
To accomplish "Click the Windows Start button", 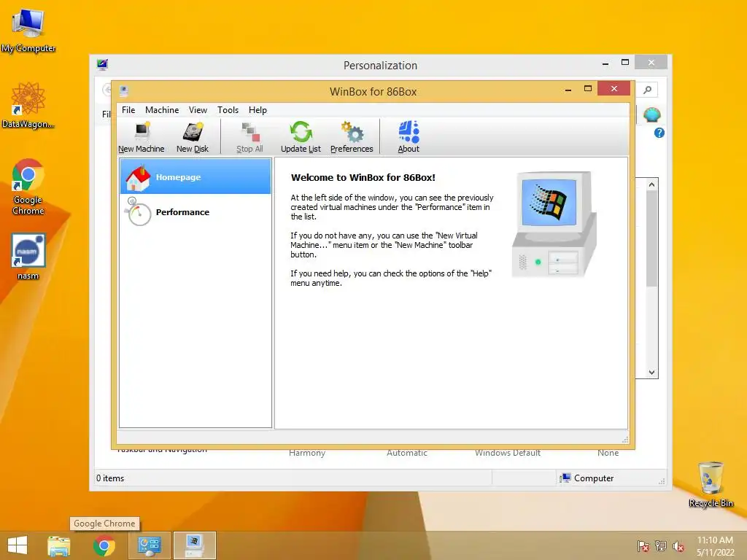I will [18, 545].
